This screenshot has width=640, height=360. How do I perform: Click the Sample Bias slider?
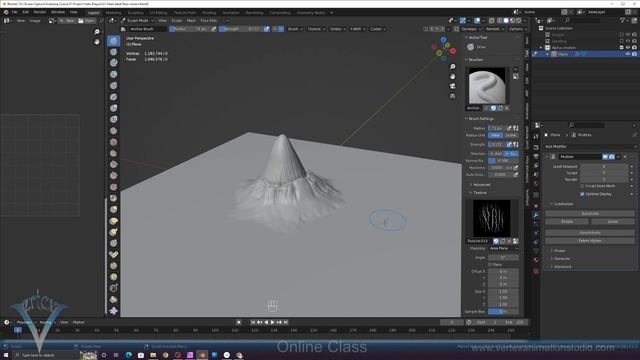[503, 311]
